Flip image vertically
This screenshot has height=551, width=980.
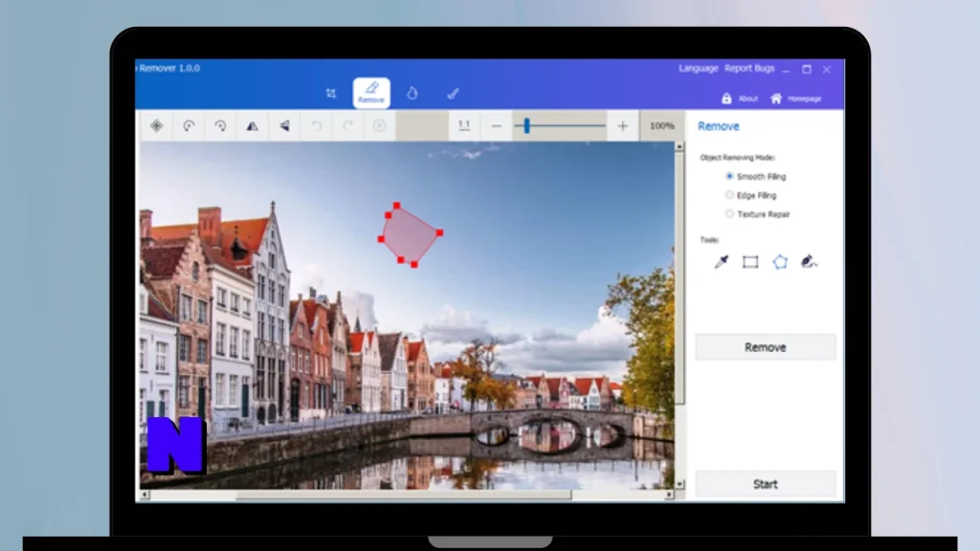(x=284, y=125)
